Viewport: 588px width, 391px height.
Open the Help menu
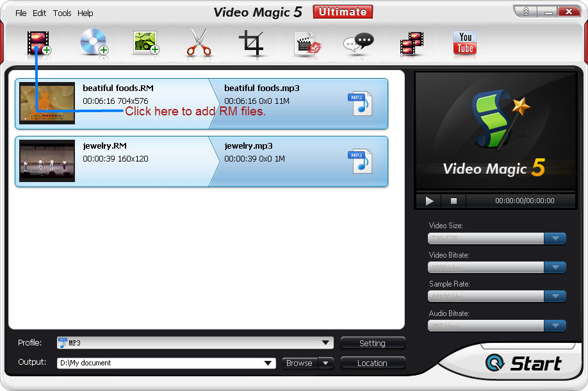(x=85, y=13)
